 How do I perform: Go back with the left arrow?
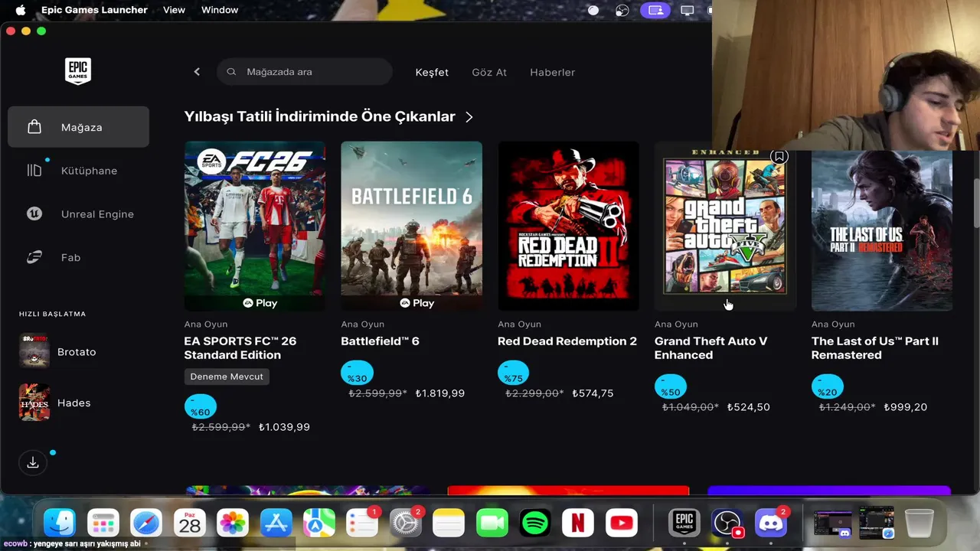point(197,71)
